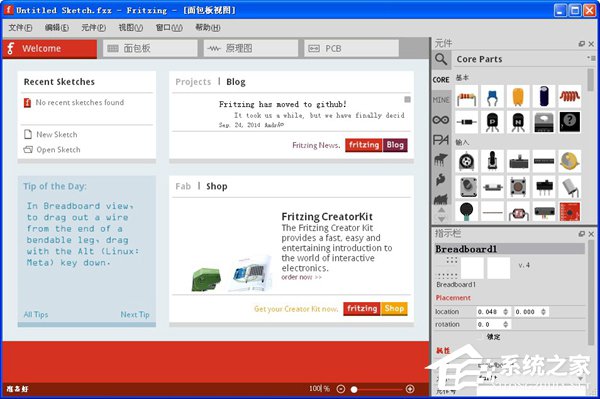600x399 pixels.
Task: Open the 帮助(H) menu
Action: click(x=208, y=28)
